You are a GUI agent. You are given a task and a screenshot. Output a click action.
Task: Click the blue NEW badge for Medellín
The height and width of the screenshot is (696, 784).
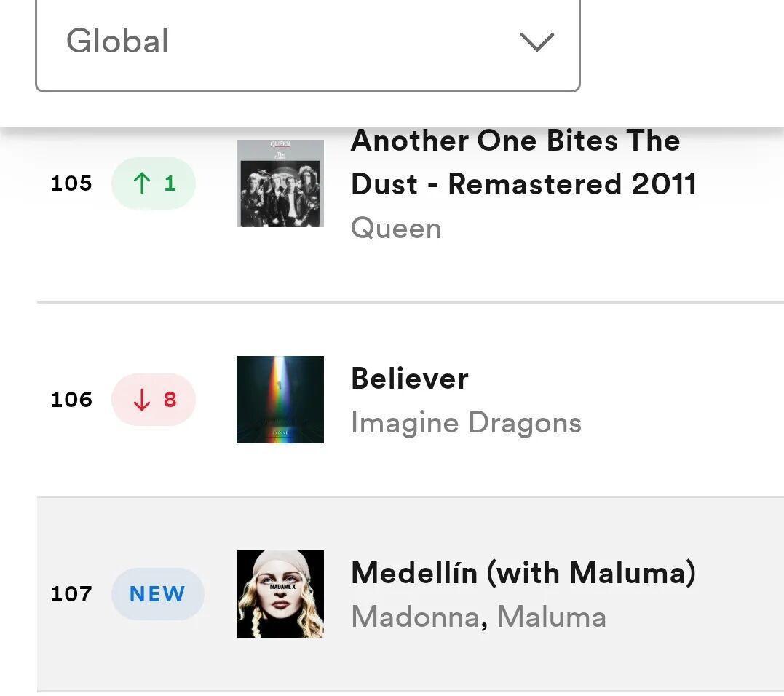point(157,594)
